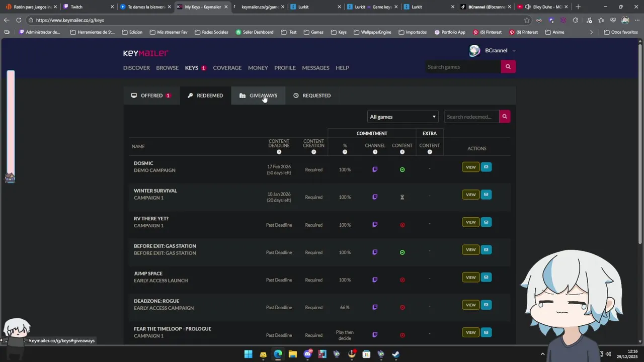Open help tooltip under Extra Content header
Viewport: 644px width, 362px height.
(x=429, y=152)
